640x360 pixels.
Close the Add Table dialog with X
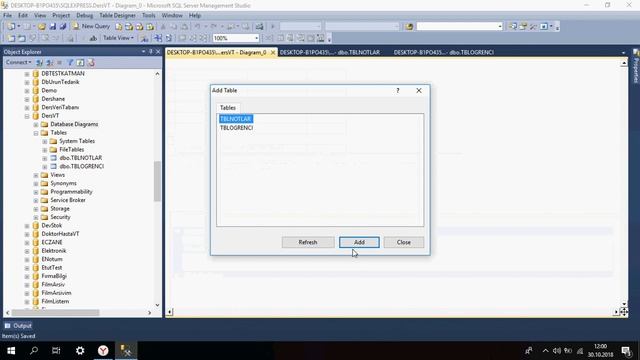coord(419,91)
